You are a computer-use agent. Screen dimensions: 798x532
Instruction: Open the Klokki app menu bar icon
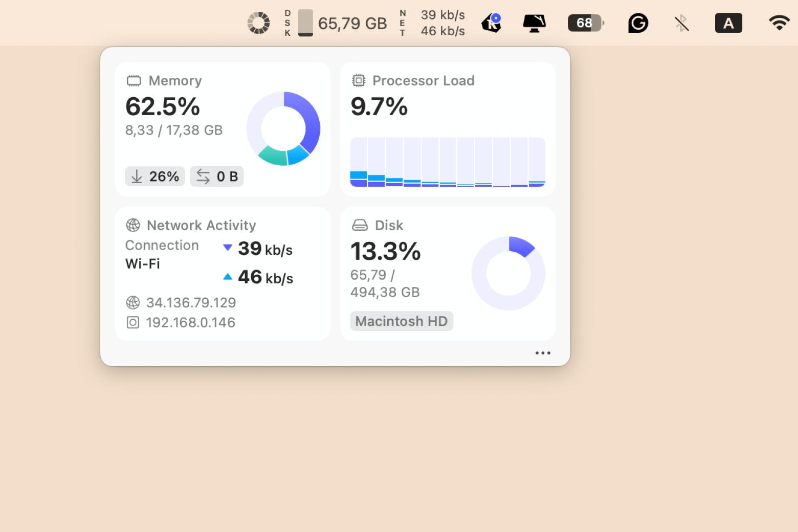point(491,23)
